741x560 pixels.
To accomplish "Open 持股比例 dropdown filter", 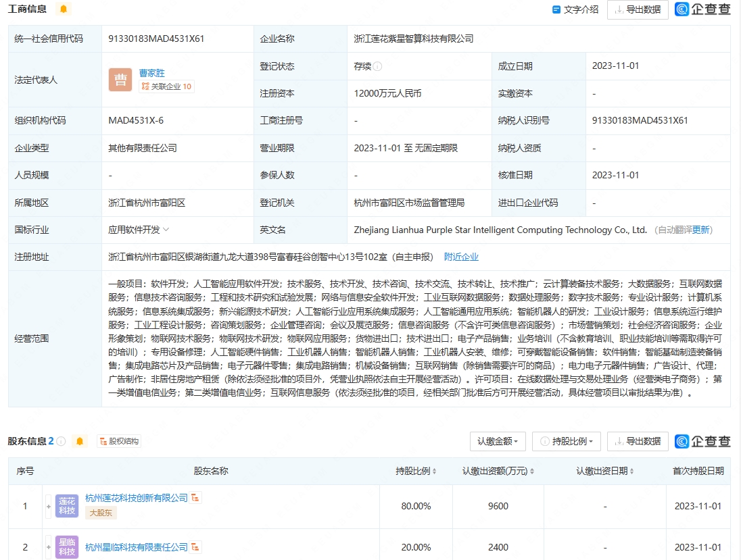I will point(566,441).
